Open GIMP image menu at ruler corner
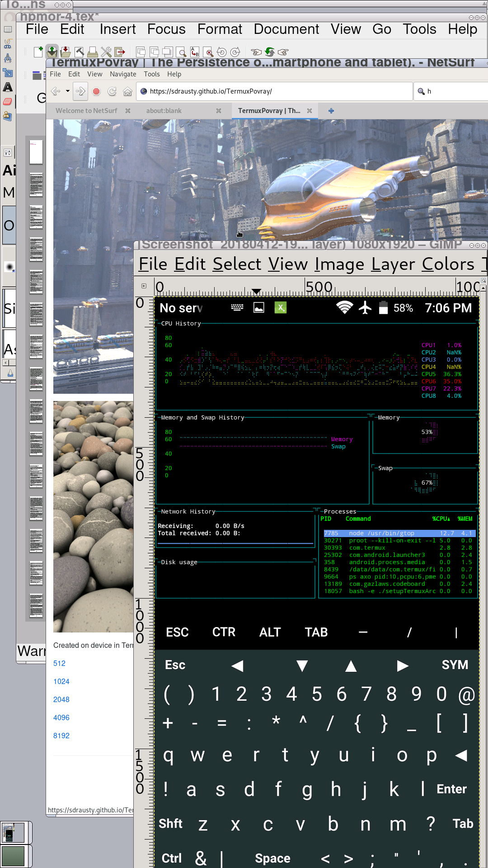Image resolution: width=488 pixels, height=868 pixels. [x=144, y=286]
